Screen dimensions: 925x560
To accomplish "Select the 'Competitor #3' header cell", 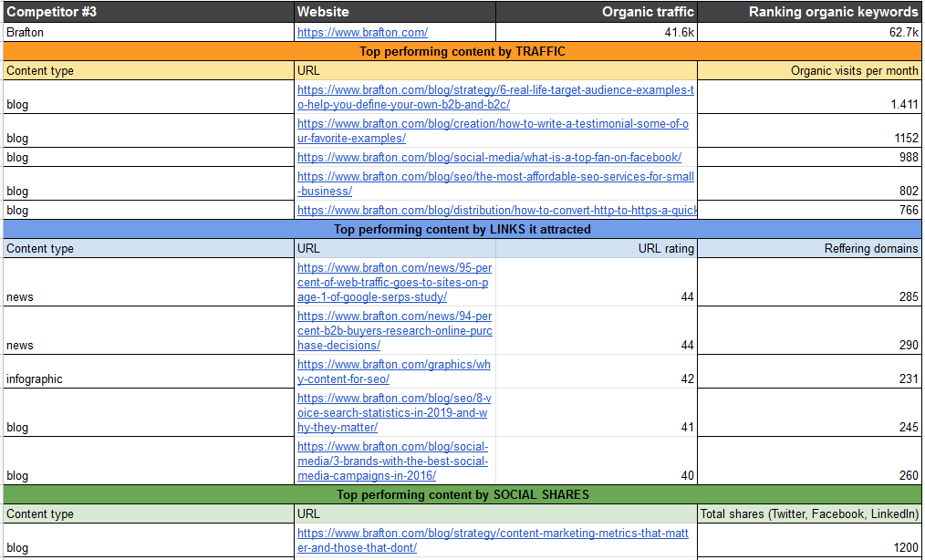I will coord(149,12).
